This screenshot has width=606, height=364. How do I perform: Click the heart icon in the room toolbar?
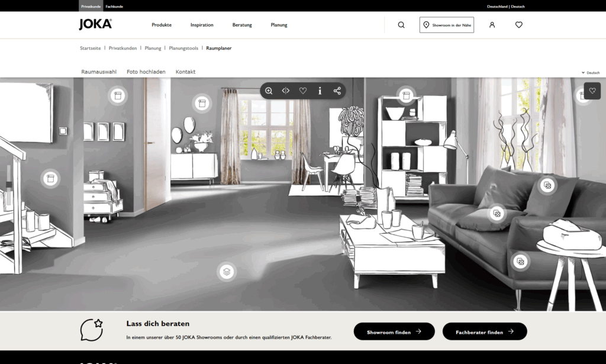pos(303,91)
